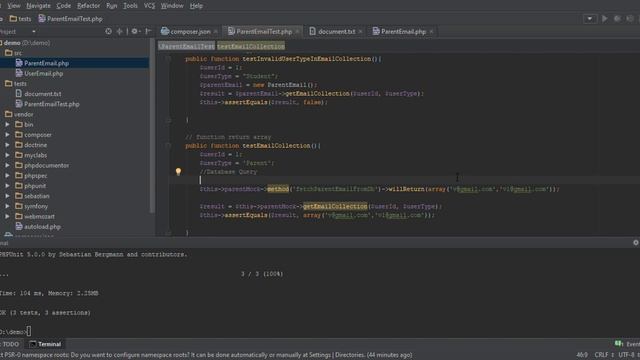Click ParentEmailTest class breadcrumb
The image size is (640, 360).
point(187,46)
